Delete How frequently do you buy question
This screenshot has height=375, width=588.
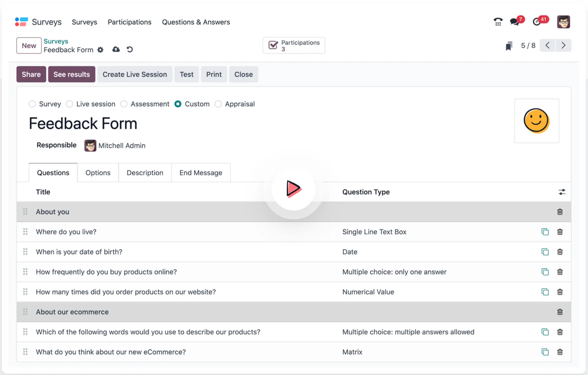(560, 272)
